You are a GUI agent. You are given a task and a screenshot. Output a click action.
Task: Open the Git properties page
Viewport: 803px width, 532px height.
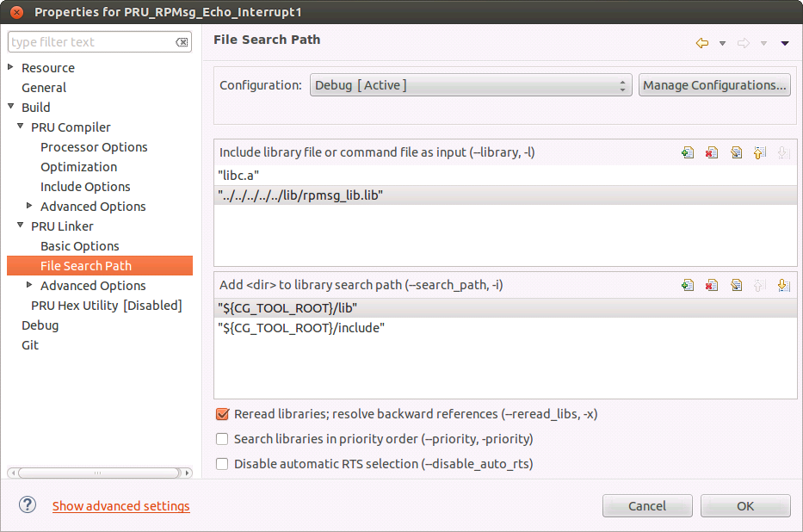pyautogui.click(x=29, y=344)
